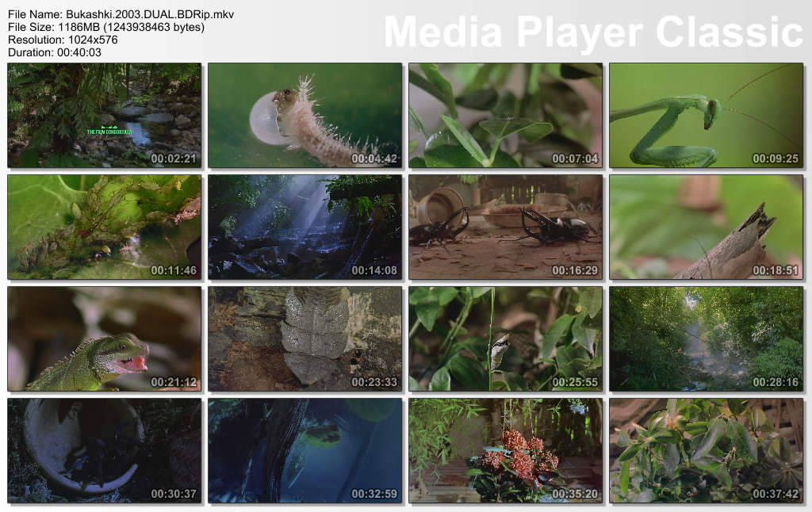Open the leafy shrub frame at 00:37:42
This screenshot has width=812, height=512.
(706, 451)
